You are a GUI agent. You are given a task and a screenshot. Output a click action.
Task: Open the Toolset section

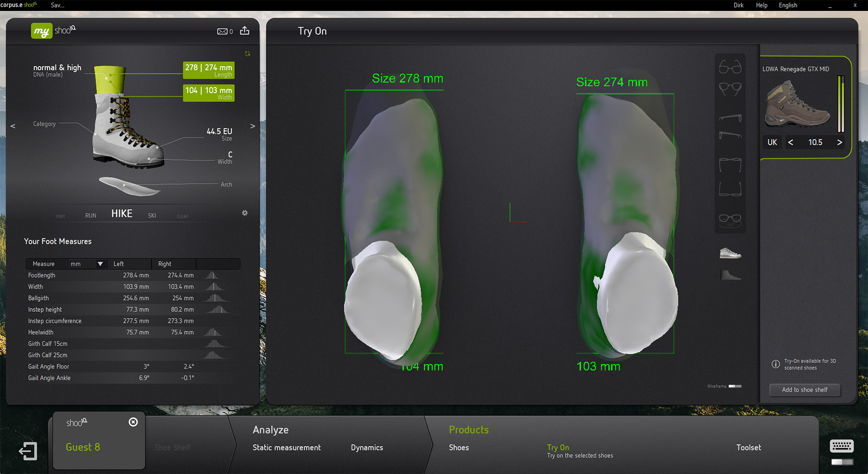(x=749, y=447)
